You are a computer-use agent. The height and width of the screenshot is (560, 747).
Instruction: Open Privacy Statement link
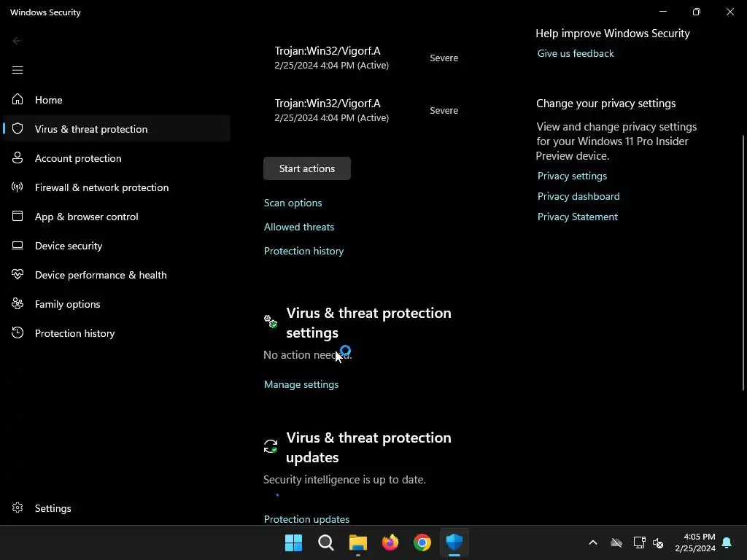click(x=578, y=217)
